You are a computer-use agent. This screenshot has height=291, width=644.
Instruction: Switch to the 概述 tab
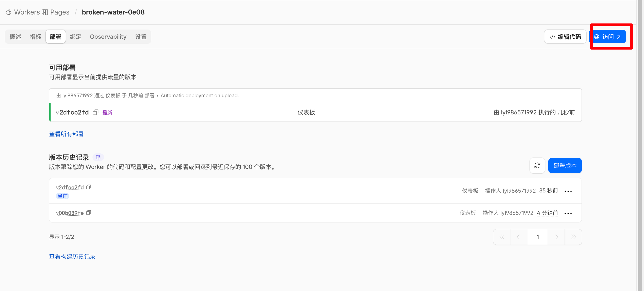15,37
